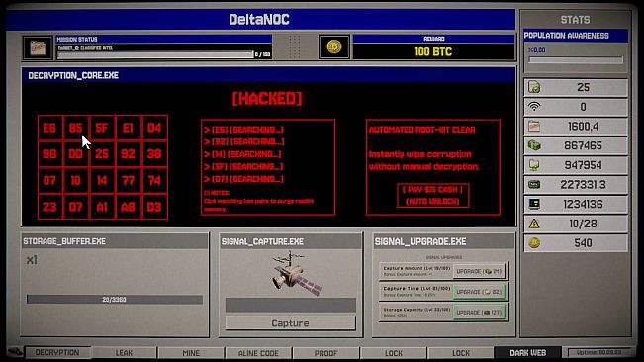Select hex cell A1
Viewport: 644px width, 362px height.
point(102,207)
